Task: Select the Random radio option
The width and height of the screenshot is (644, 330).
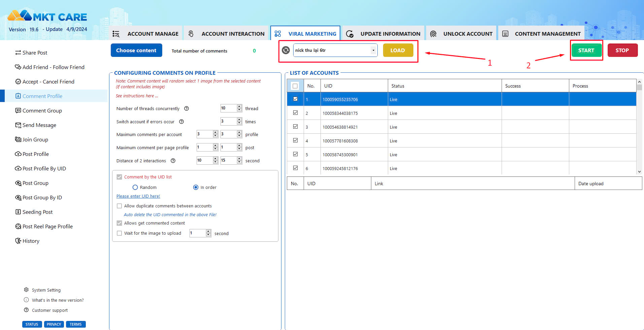Action: pos(135,187)
